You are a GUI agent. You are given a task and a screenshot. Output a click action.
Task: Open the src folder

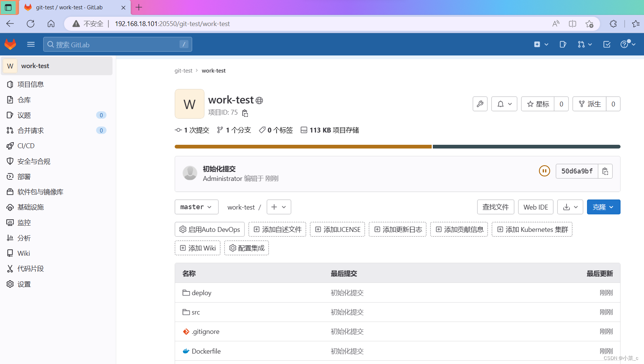[196, 312]
